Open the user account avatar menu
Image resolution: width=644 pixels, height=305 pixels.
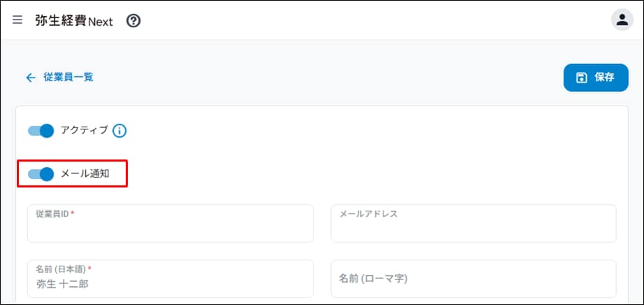(x=622, y=20)
